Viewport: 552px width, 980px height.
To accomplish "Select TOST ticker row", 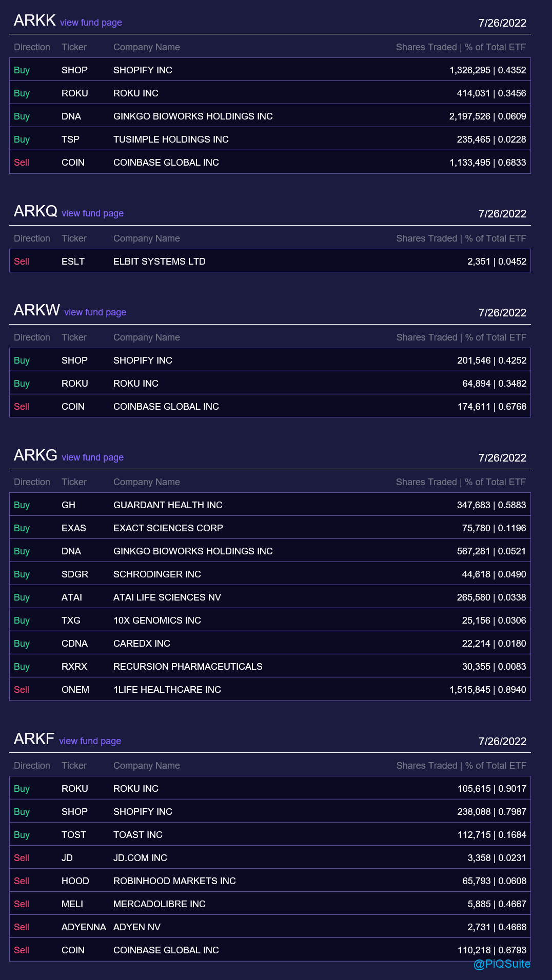I will [270, 834].
